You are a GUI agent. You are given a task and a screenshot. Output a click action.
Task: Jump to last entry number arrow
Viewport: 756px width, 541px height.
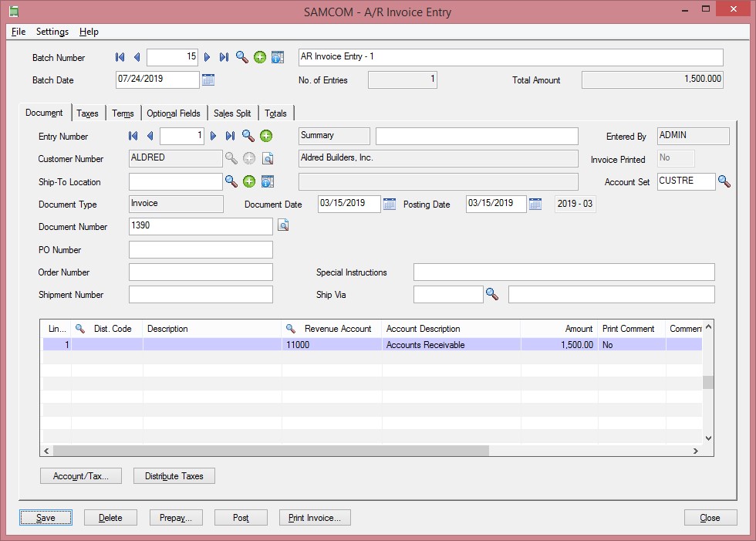(230, 136)
